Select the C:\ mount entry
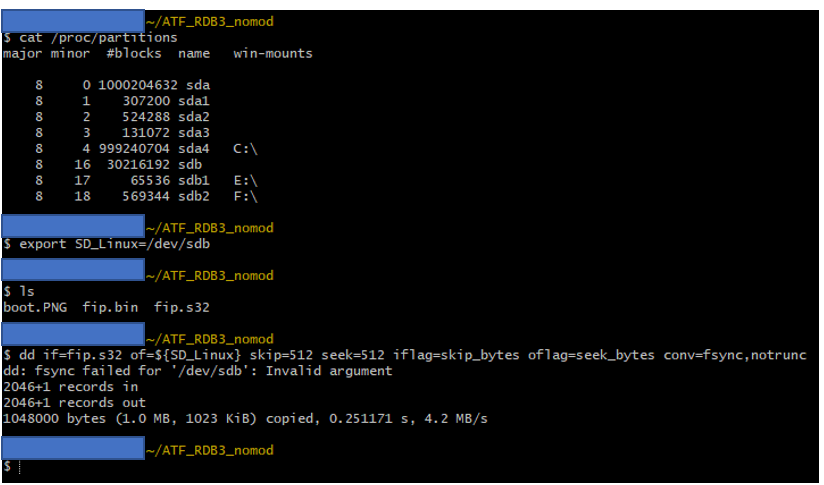This screenshot has width=824, height=485. coord(244,148)
